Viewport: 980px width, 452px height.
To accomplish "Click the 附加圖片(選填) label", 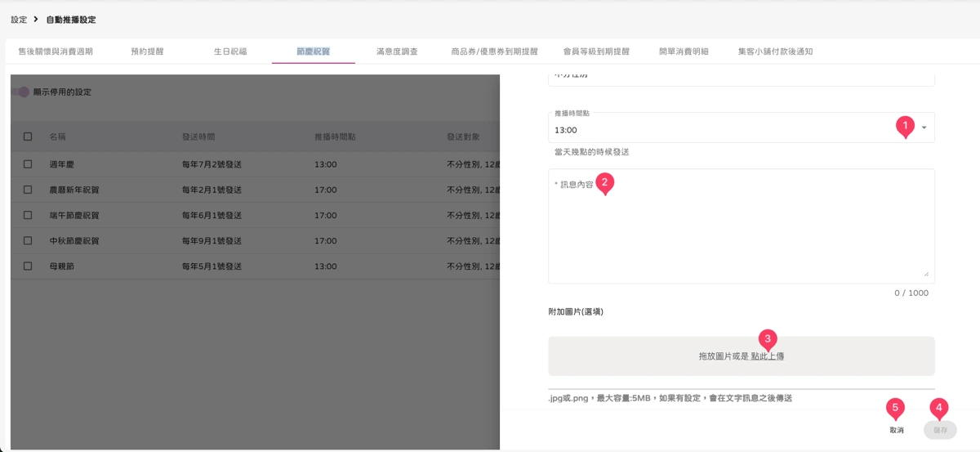I will (576, 312).
